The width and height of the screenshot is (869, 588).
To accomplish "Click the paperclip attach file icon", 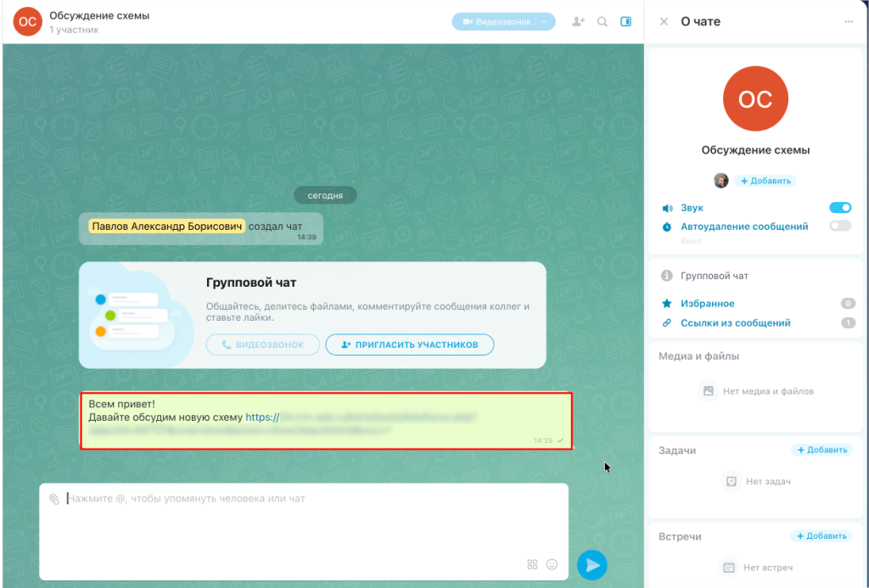I will (x=54, y=499).
